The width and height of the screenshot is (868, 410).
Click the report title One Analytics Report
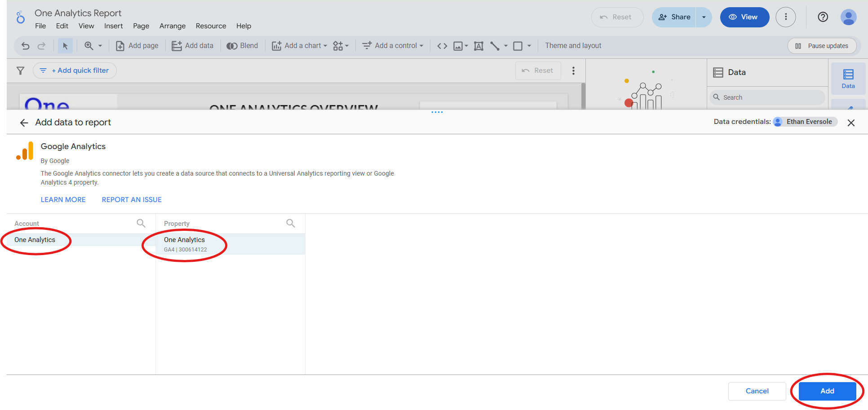[78, 13]
